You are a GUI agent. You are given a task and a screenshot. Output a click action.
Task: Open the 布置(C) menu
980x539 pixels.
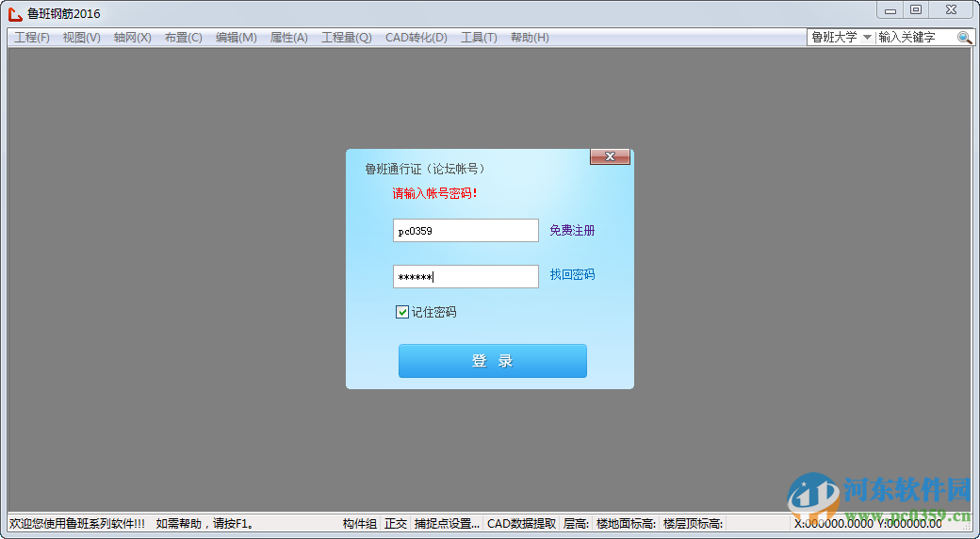[x=183, y=38]
